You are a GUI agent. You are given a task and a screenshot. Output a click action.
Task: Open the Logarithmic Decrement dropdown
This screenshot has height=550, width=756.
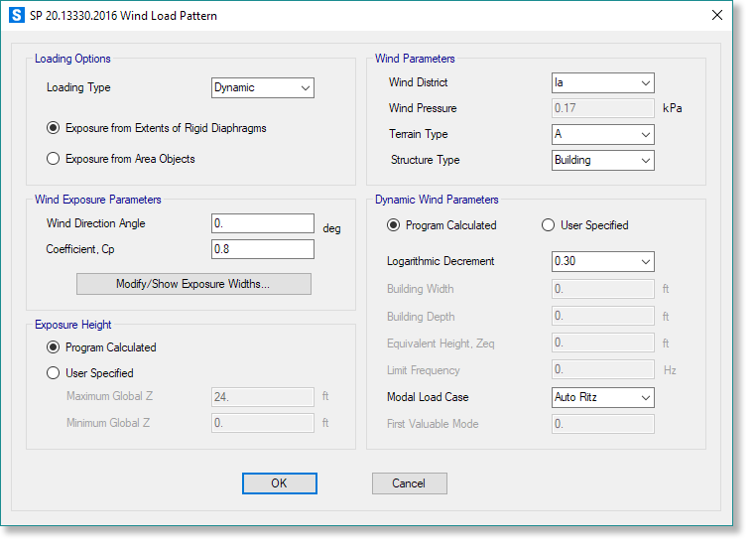pos(603,261)
